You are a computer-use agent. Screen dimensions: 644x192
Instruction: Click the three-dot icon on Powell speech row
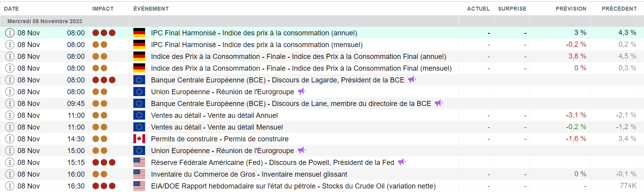(10, 163)
